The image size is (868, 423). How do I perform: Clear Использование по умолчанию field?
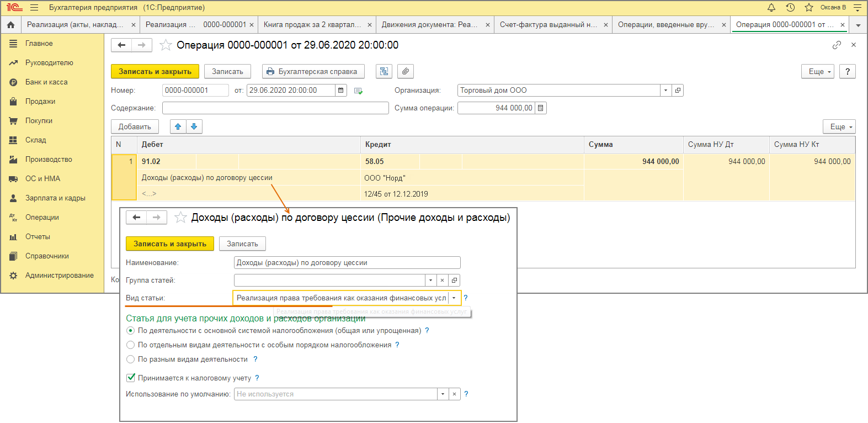454,394
